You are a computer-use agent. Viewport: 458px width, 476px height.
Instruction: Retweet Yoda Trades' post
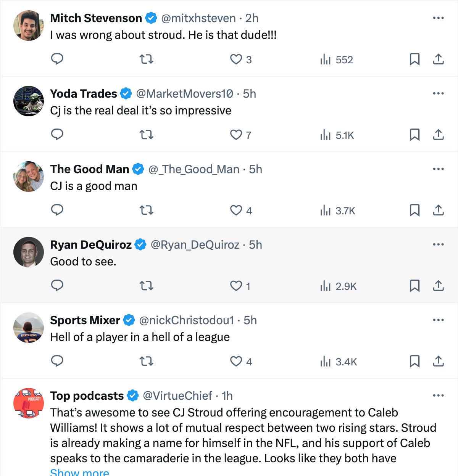(146, 135)
